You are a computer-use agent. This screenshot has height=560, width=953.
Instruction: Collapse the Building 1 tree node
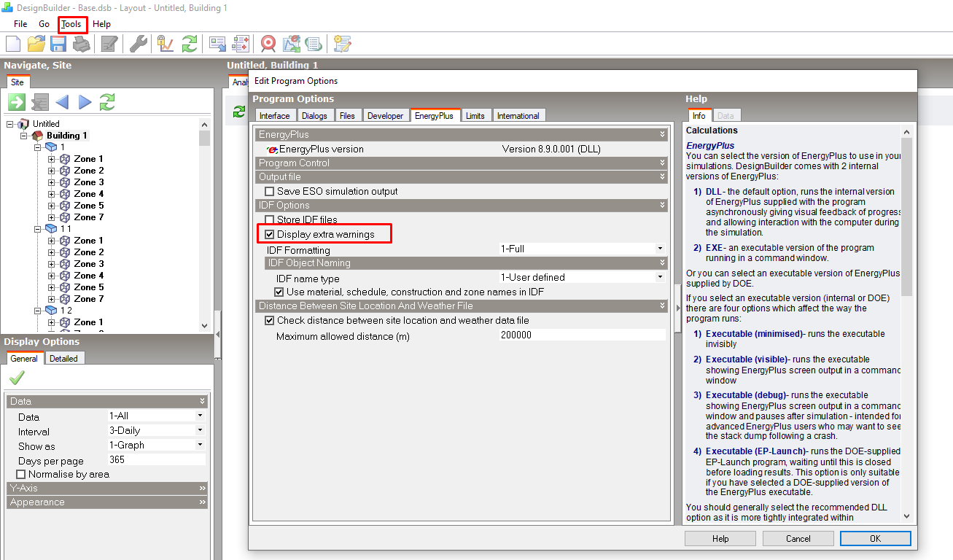click(23, 136)
